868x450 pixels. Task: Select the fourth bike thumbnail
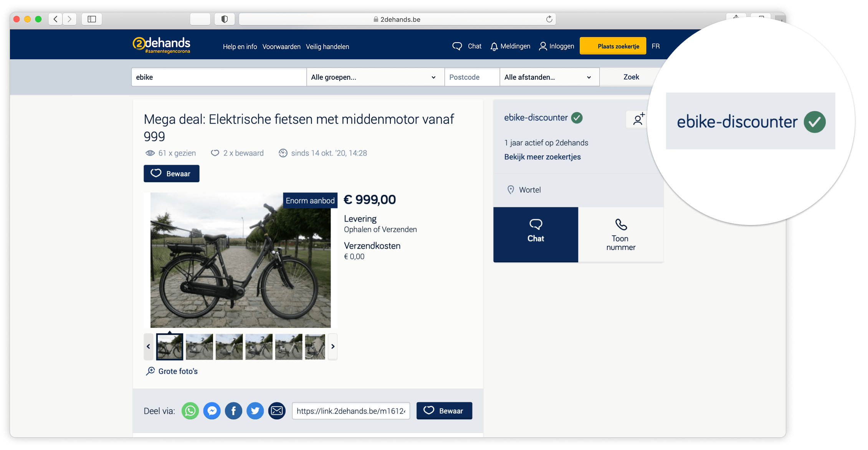point(259,347)
